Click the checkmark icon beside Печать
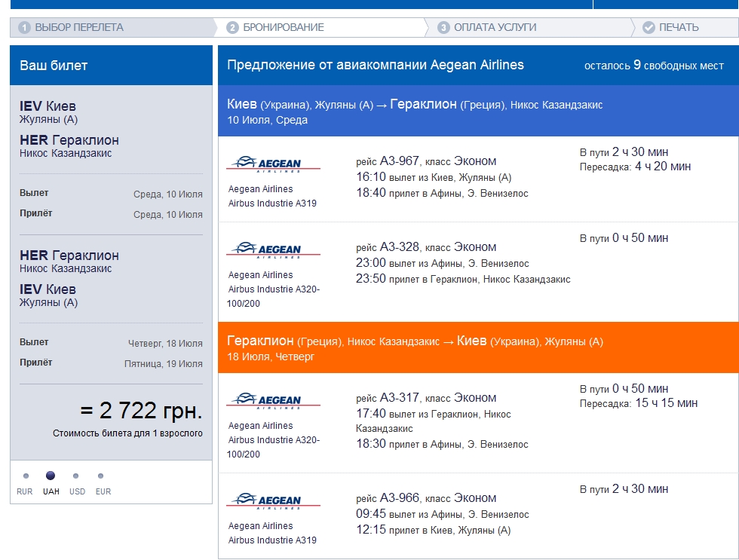This screenshot has width=739, height=560. (649, 28)
